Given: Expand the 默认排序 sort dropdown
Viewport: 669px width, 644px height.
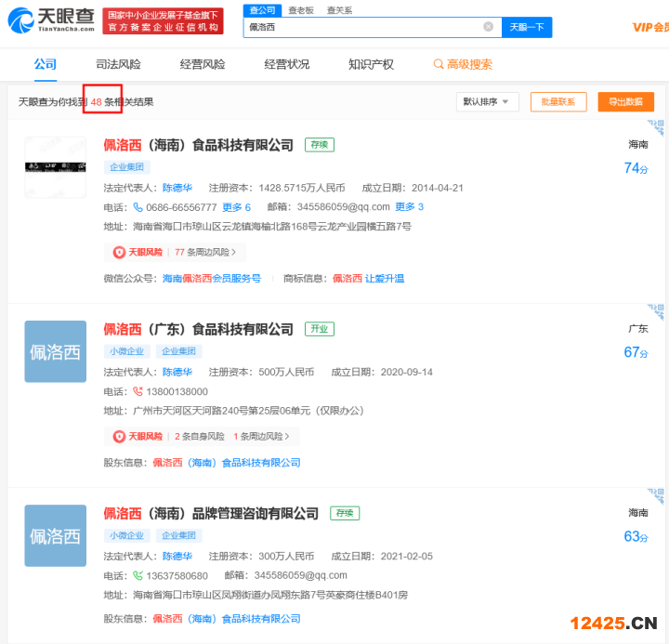Looking at the screenshot, I should (487, 102).
